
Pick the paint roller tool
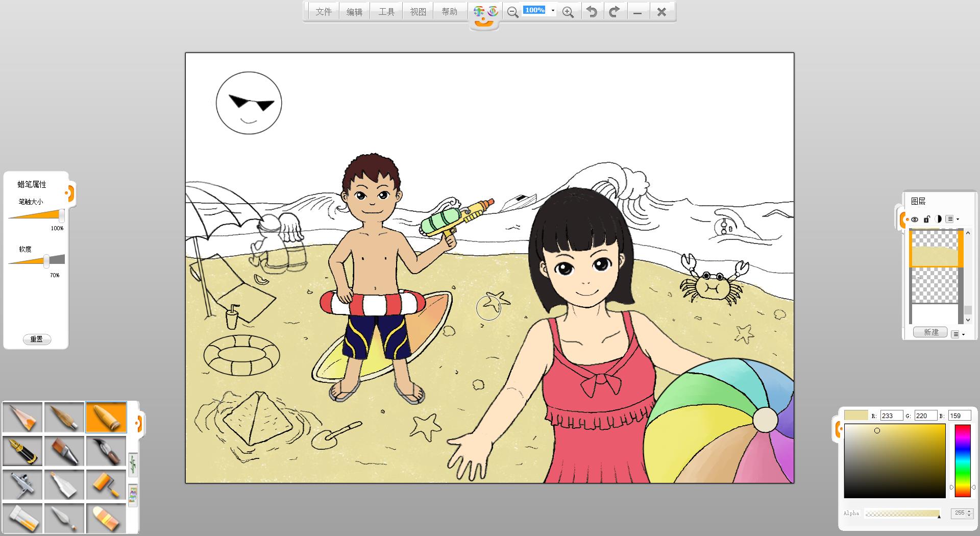click(x=106, y=484)
